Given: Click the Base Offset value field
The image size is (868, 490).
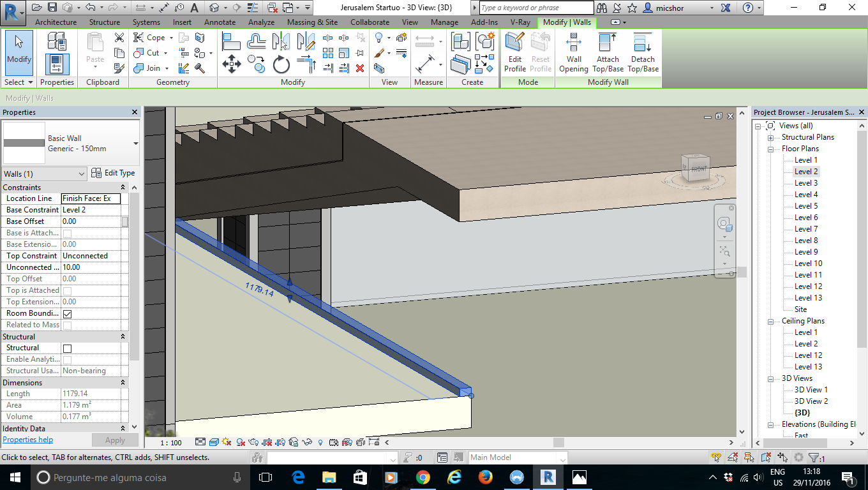Looking at the screenshot, I should point(91,221).
